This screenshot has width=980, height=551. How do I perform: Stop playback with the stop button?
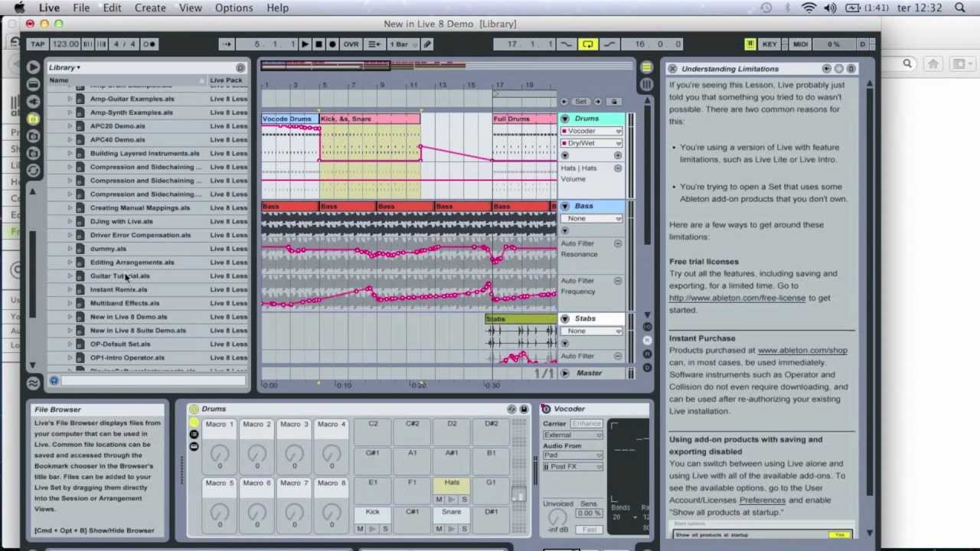(318, 44)
